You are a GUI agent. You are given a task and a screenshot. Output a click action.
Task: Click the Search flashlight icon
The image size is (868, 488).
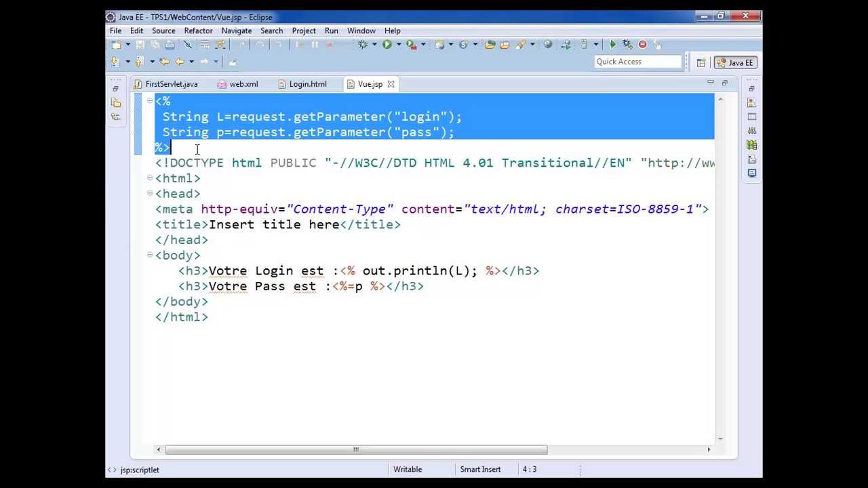point(520,45)
